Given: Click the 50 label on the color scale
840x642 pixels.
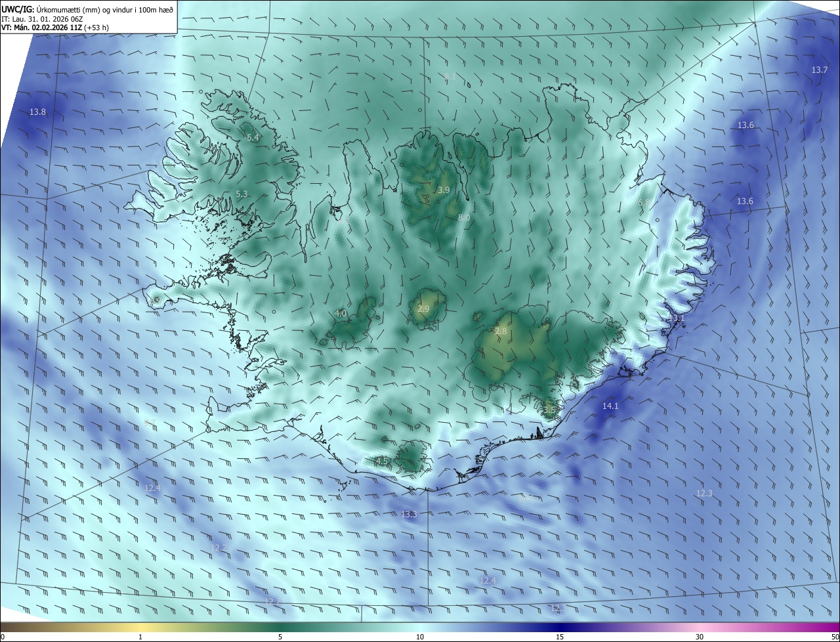Looking at the screenshot, I should coord(835,637).
